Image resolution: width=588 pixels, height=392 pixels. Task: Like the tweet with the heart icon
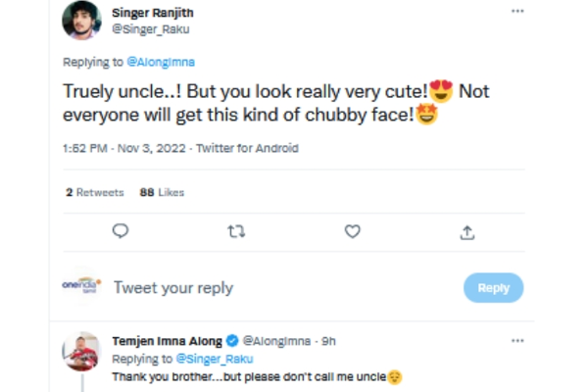tap(353, 231)
